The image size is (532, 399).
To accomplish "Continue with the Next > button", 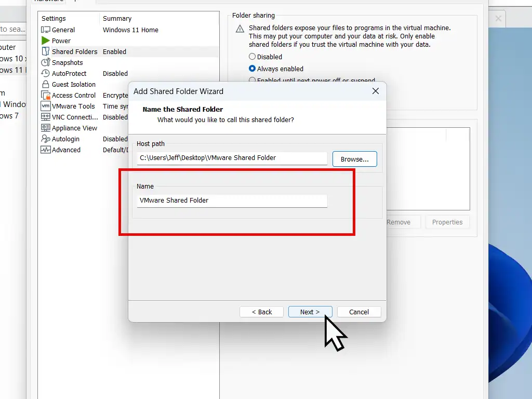I will click(x=310, y=312).
